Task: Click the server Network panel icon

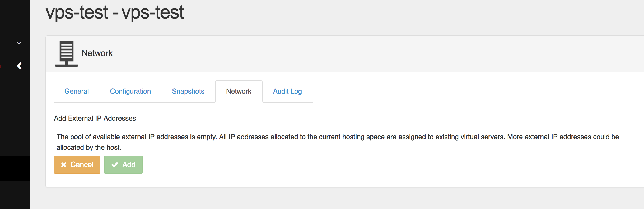Action: click(67, 54)
